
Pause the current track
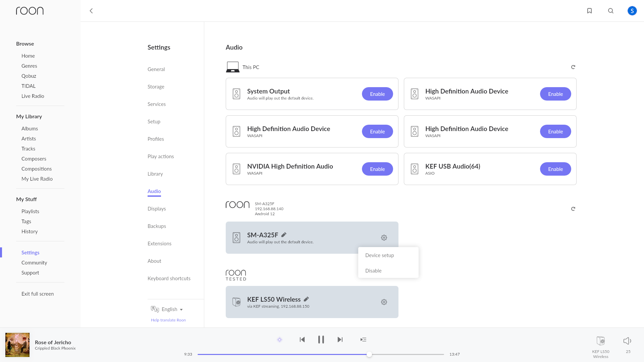click(x=321, y=340)
